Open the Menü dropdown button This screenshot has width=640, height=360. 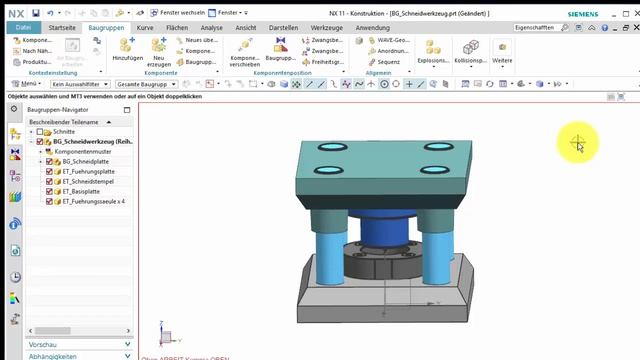27,84
